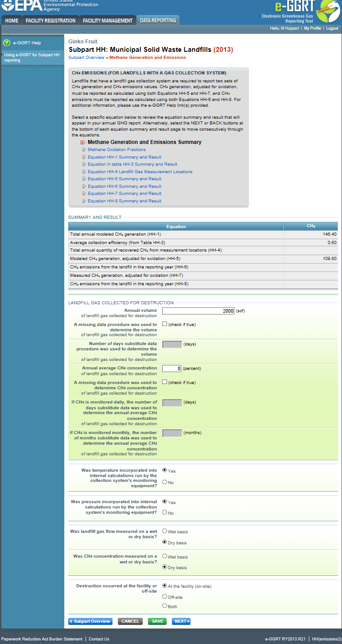Click CH4 monitored monthly months field
This screenshot has width=342, height=644.
click(172, 433)
